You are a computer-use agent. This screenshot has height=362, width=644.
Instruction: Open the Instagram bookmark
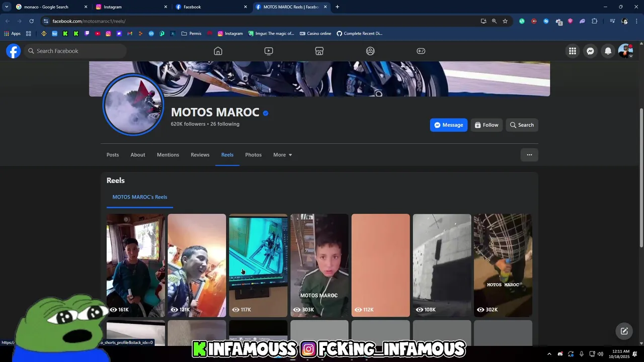tap(230, 34)
